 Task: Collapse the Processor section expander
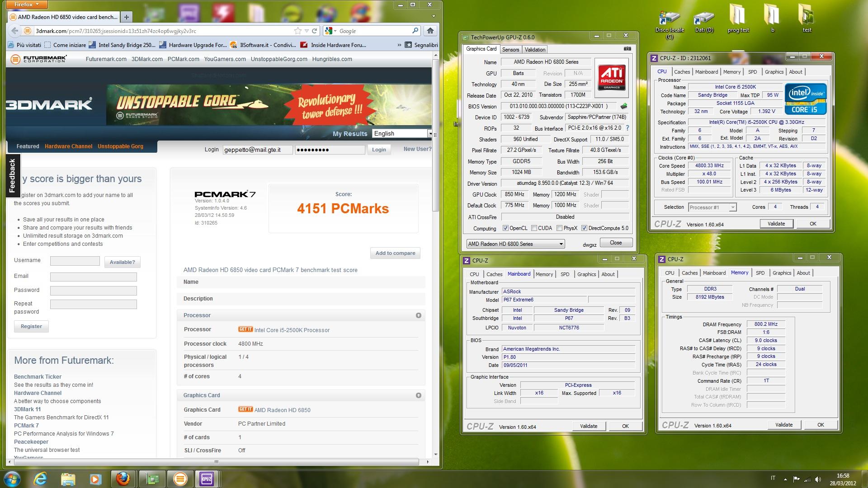[x=418, y=315]
